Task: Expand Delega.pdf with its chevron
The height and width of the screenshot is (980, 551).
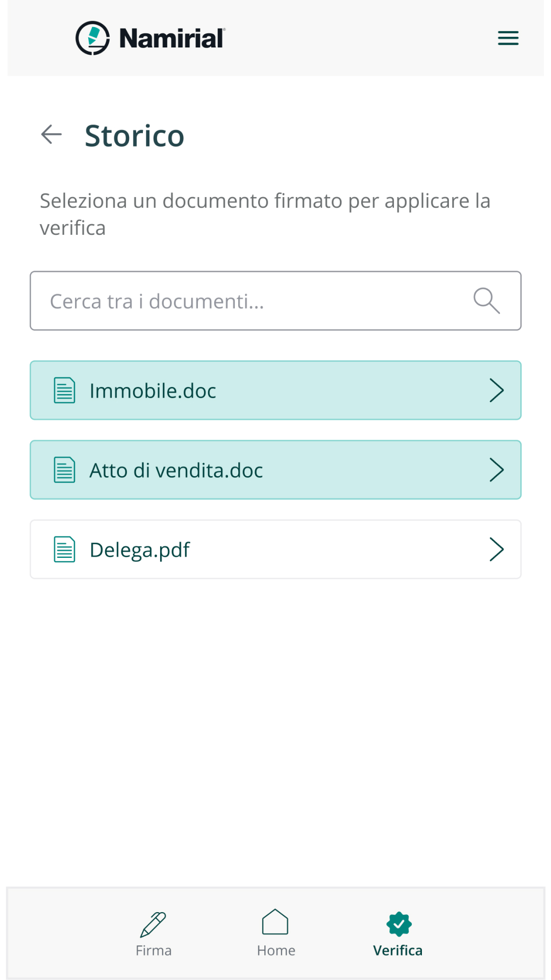Action: tap(496, 550)
